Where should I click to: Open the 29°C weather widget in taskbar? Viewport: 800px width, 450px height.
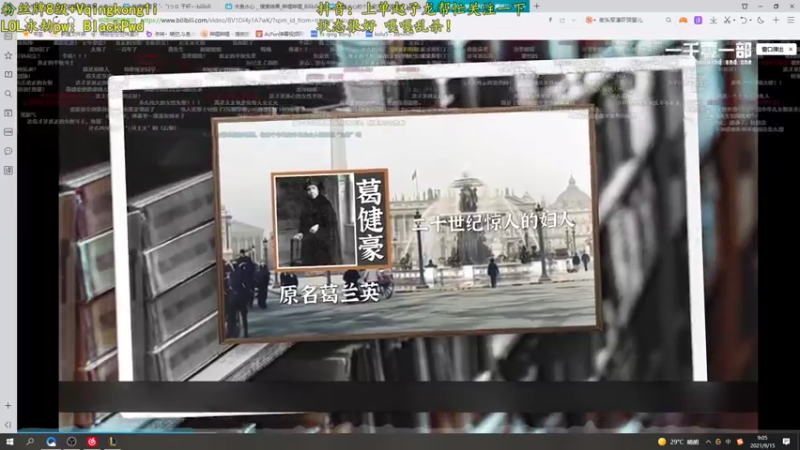pos(678,442)
